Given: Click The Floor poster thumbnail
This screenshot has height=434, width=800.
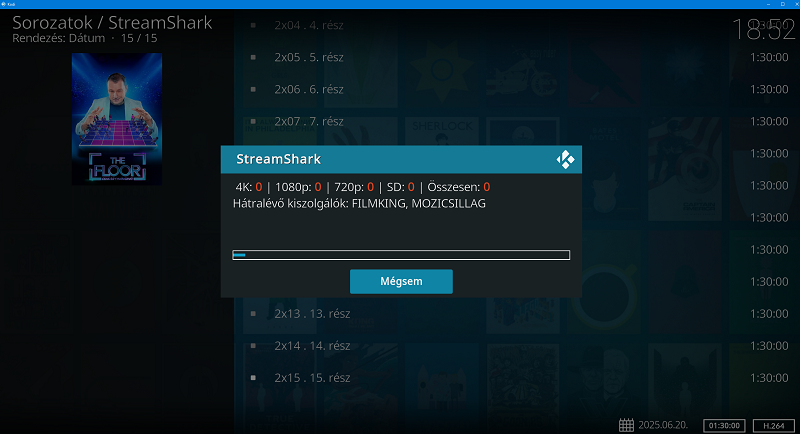Looking at the screenshot, I should pos(117,119).
